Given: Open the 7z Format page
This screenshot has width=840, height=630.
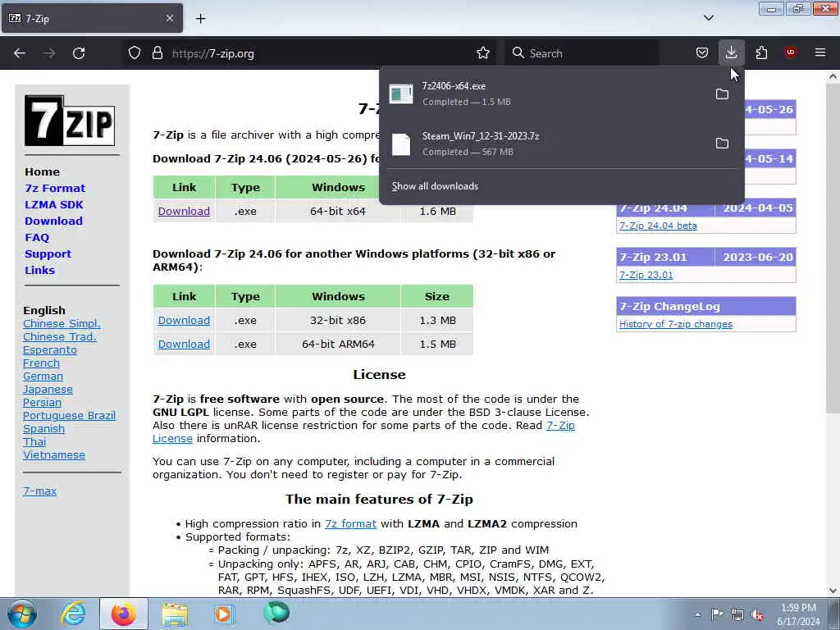Looking at the screenshot, I should click(55, 189).
